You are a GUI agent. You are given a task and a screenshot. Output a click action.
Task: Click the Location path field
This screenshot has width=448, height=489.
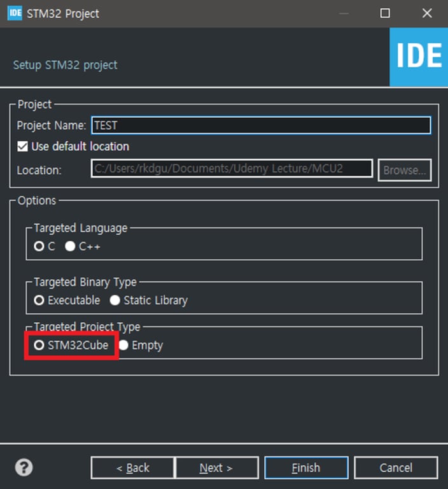pos(232,169)
